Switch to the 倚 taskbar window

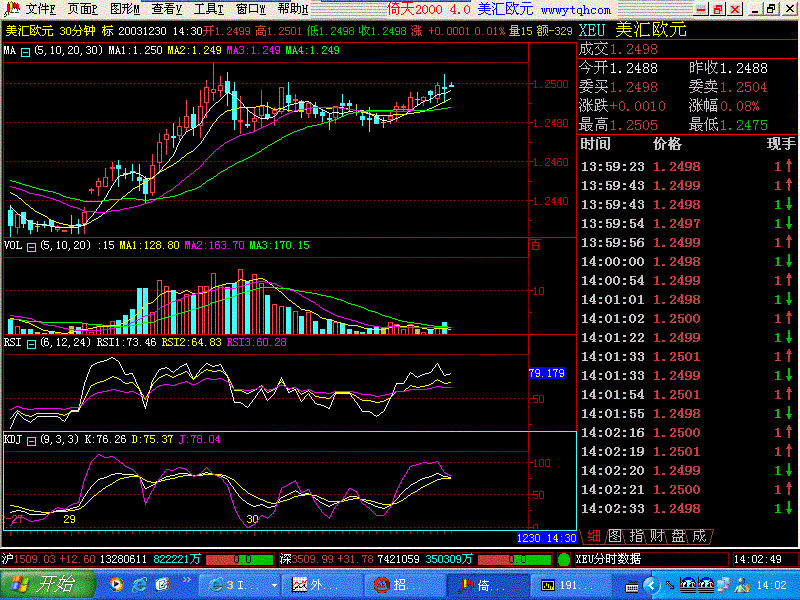tap(488, 585)
